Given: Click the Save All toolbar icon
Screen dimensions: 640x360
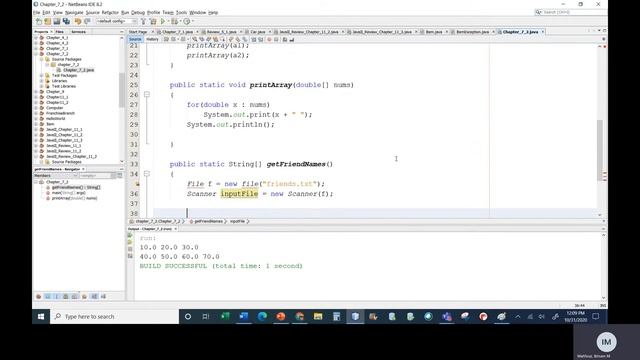Looking at the screenshot, I should (x=66, y=21).
